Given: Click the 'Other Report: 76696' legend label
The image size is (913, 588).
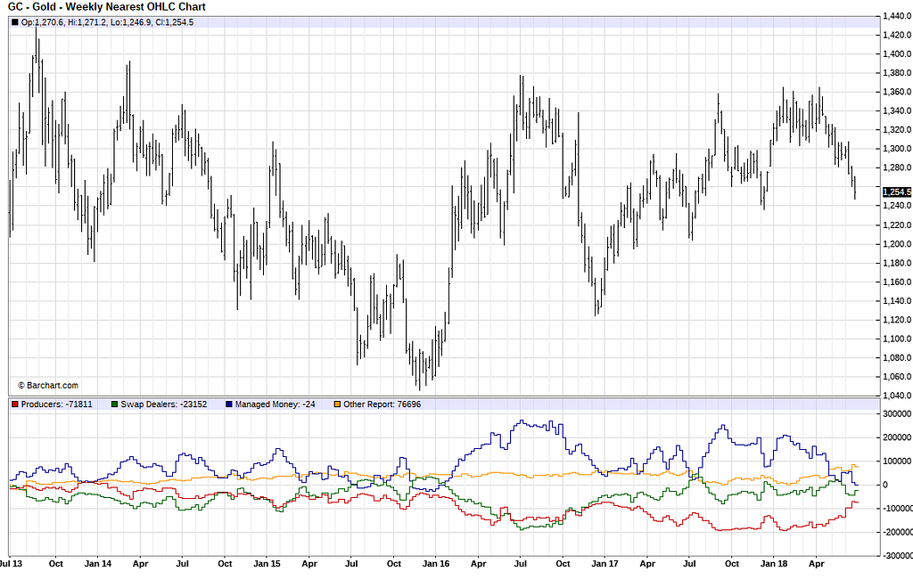Looking at the screenshot, I should point(382,404).
